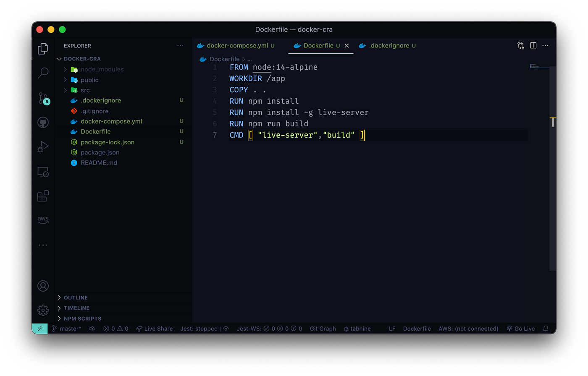Viewport: 588px width, 376px height.
Task: Open the Explorer view in activity bar
Action: [x=43, y=49]
